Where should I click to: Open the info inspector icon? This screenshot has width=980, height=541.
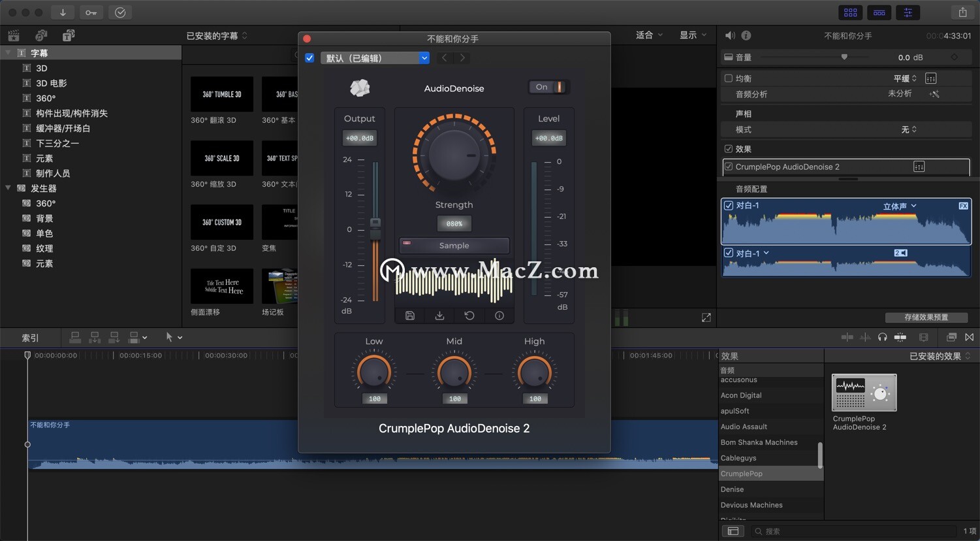pos(746,35)
